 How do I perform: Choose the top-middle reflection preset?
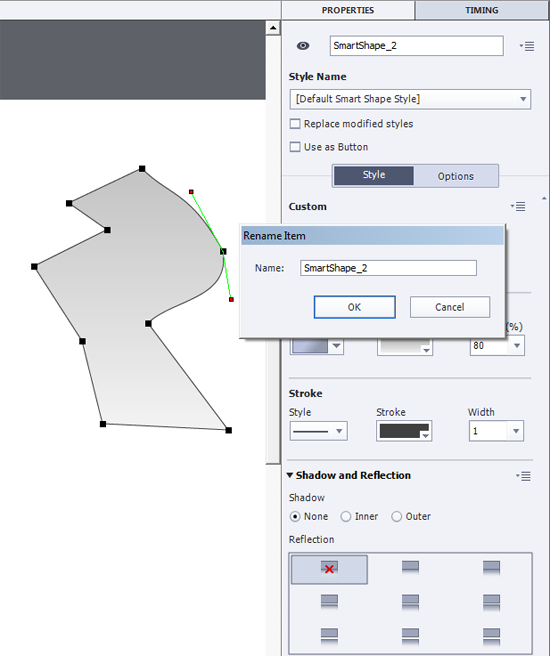click(410, 568)
